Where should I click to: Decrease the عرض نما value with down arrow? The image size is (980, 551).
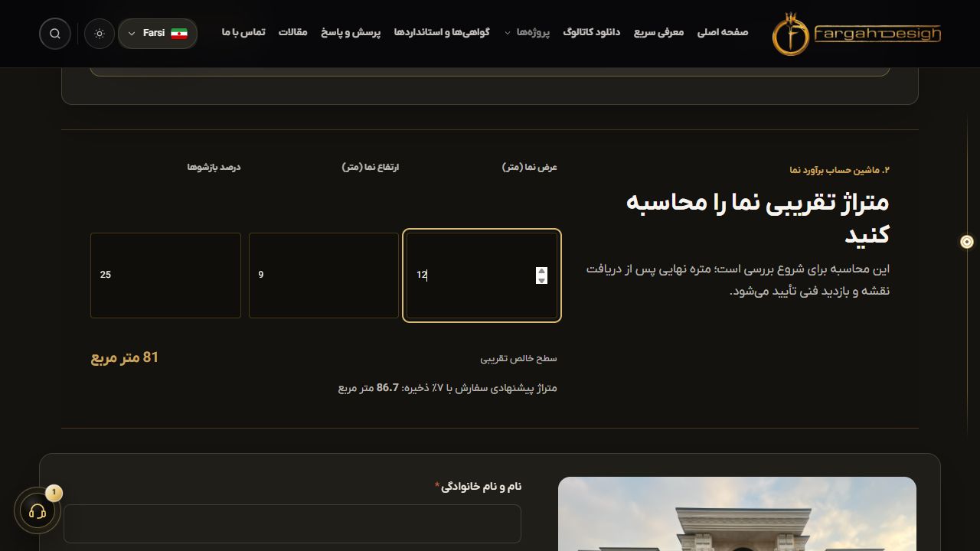pos(542,280)
